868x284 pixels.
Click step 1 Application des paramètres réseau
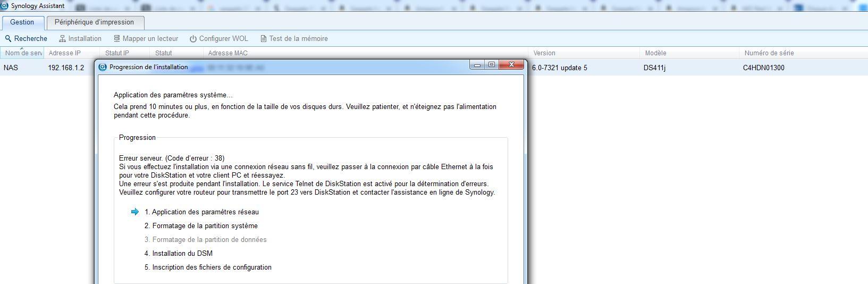pos(201,212)
